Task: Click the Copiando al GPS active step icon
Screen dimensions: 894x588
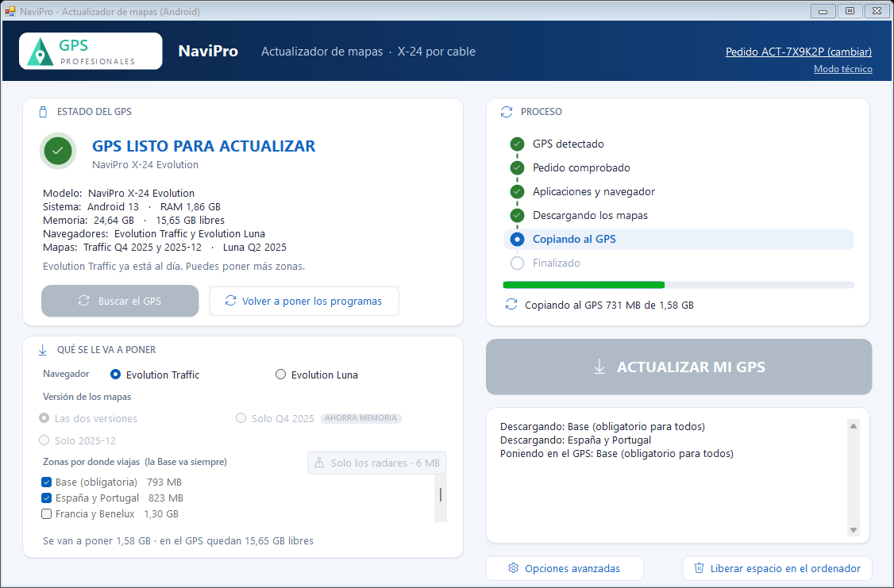Action: (x=517, y=240)
